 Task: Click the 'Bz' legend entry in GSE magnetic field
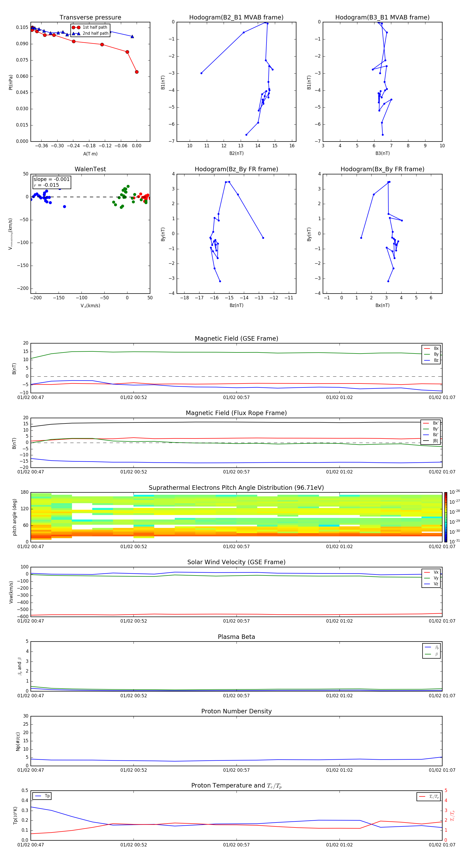coord(431,360)
